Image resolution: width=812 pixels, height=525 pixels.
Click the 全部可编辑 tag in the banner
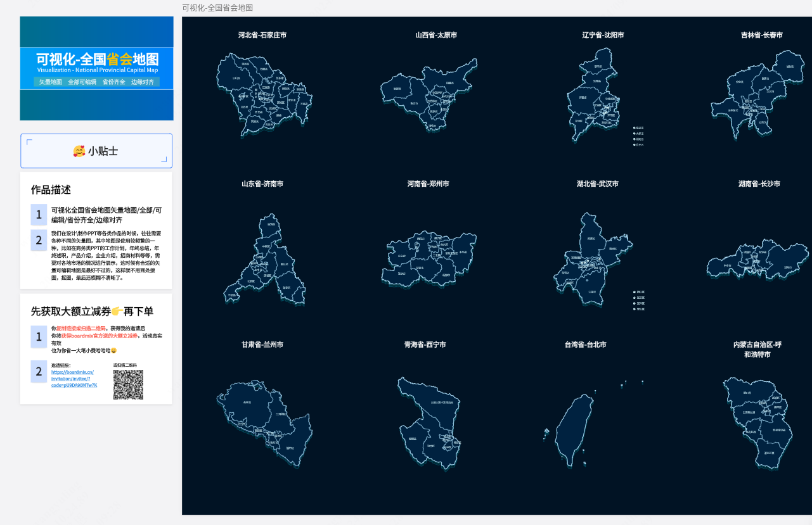pyautogui.click(x=82, y=82)
